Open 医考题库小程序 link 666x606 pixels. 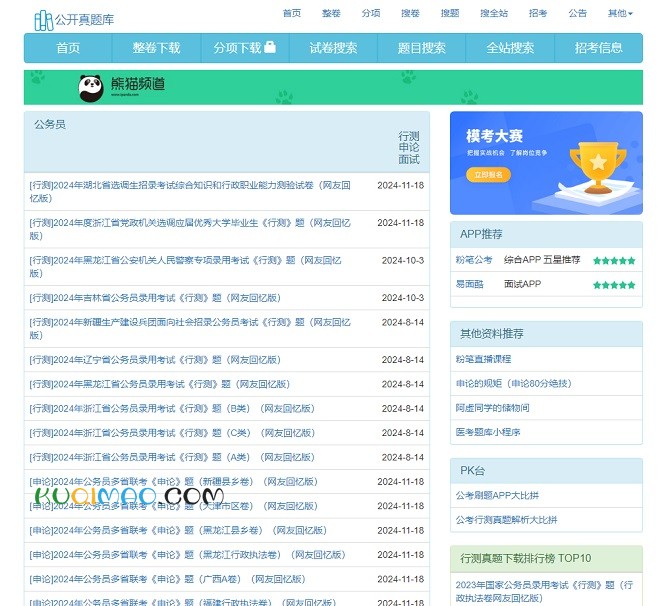point(488,432)
